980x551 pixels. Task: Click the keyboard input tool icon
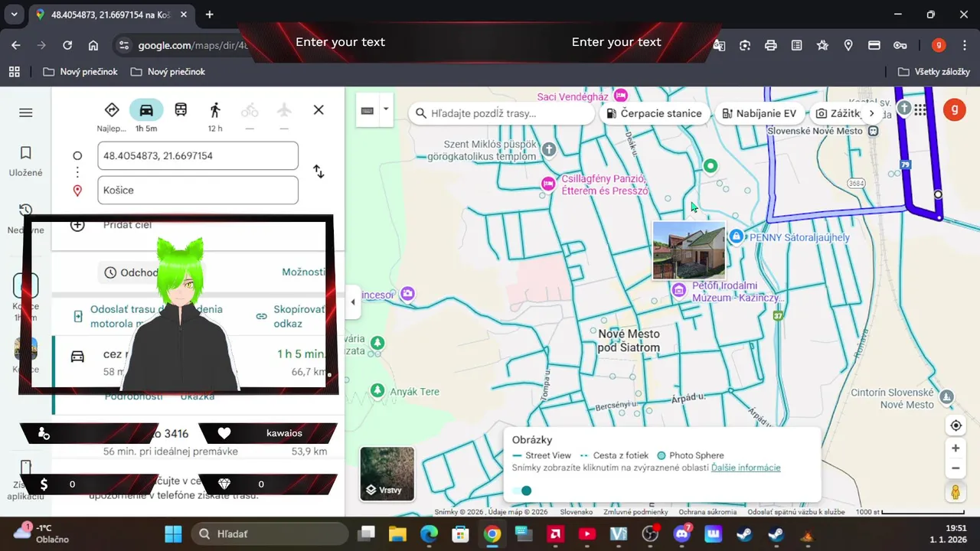pos(367,111)
